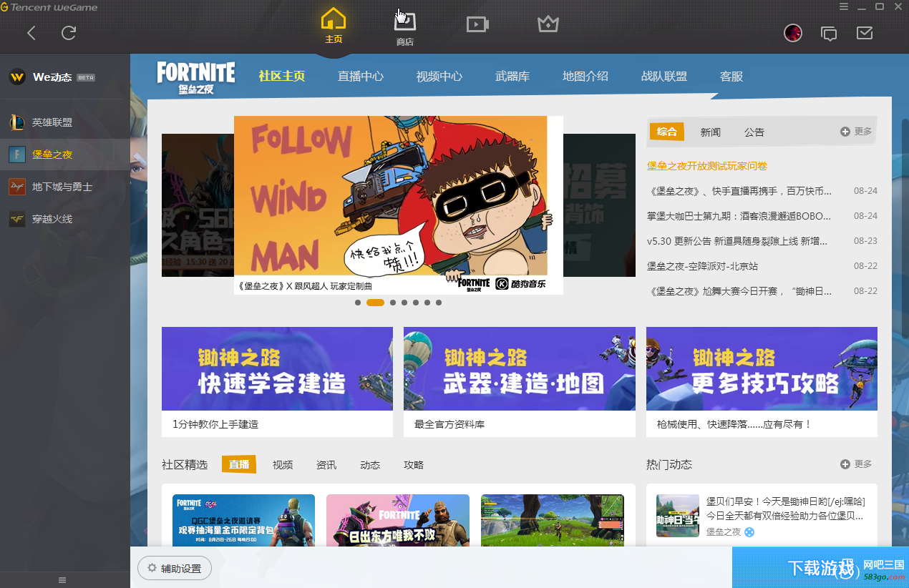
Task: Select 直播 tab under 社区精选
Action: pos(239,464)
